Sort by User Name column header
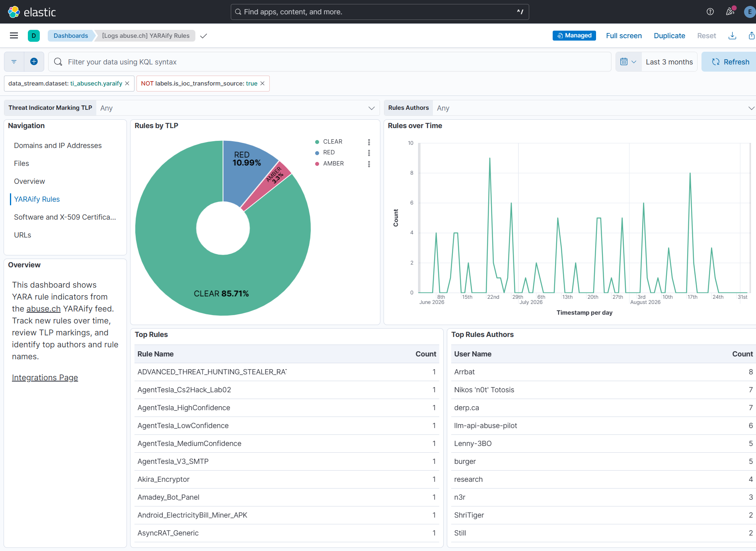756x551 pixels. pyautogui.click(x=473, y=354)
